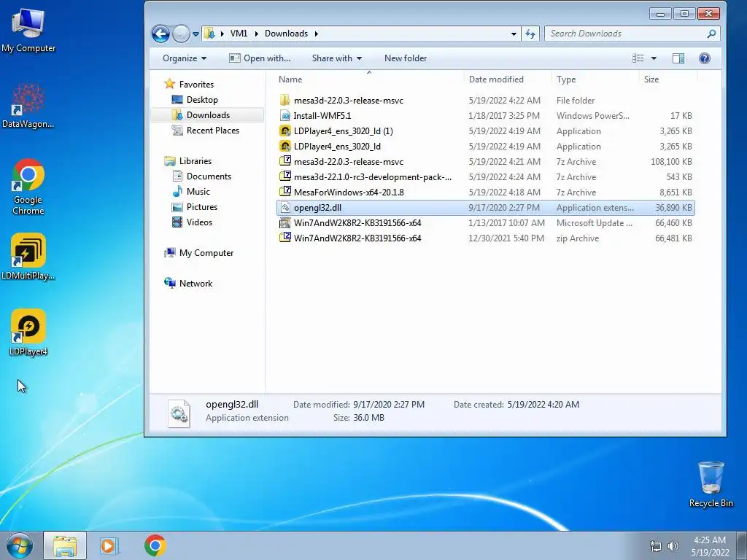
Task: Open Windows Media Player from the taskbar
Action: (109, 545)
